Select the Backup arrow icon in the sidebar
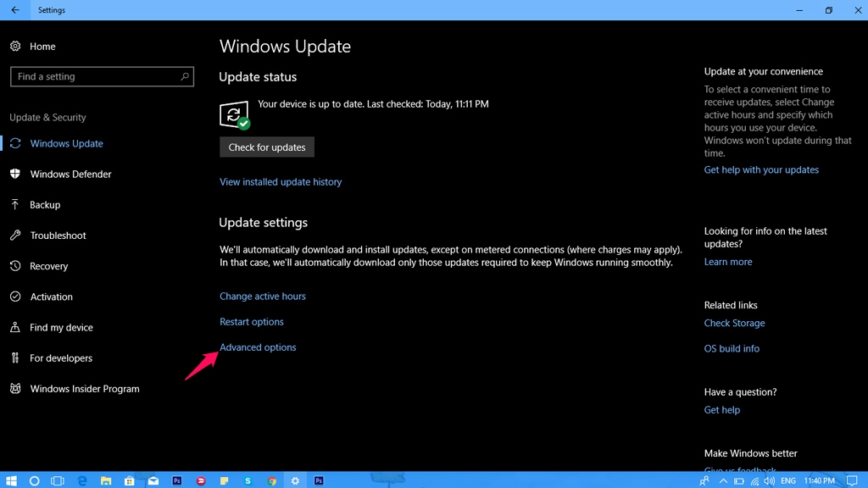This screenshot has width=868, height=488. 15,204
